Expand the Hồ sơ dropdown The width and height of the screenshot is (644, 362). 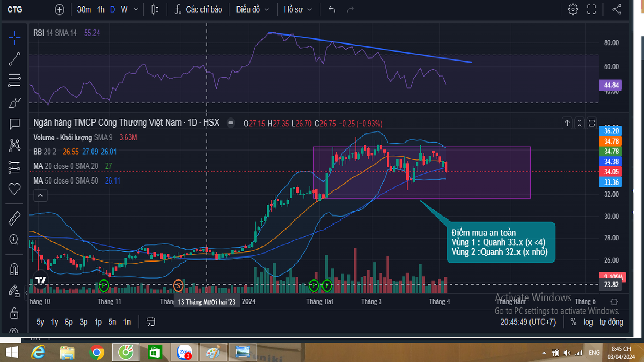point(298,9)
